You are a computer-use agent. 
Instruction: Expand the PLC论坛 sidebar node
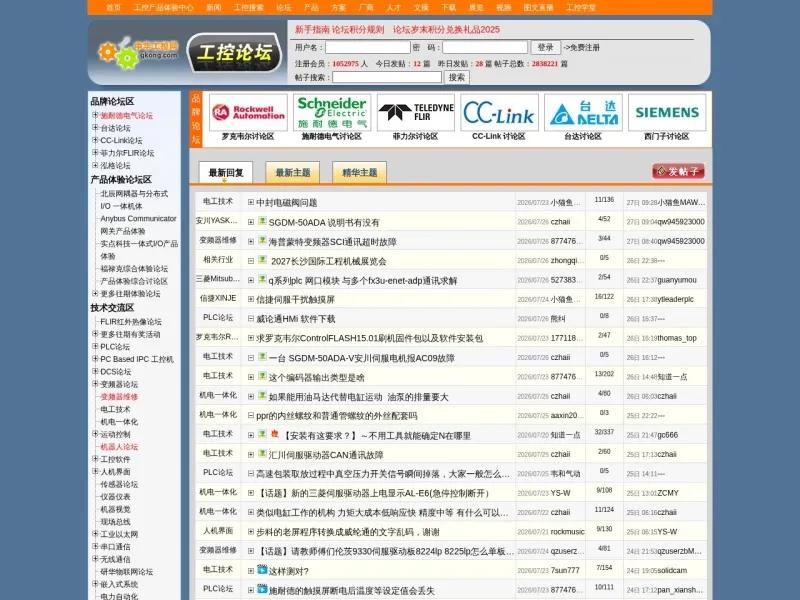pyautogui.click(x=95, y=346)
